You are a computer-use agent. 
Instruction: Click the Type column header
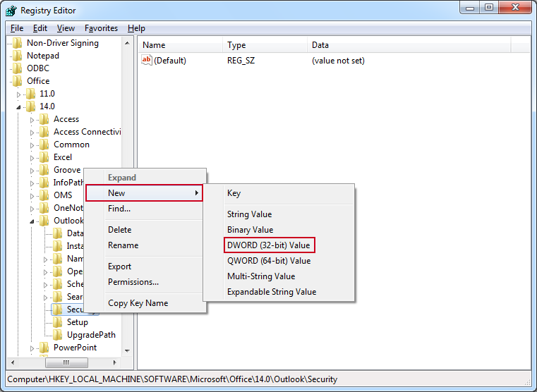265,45
